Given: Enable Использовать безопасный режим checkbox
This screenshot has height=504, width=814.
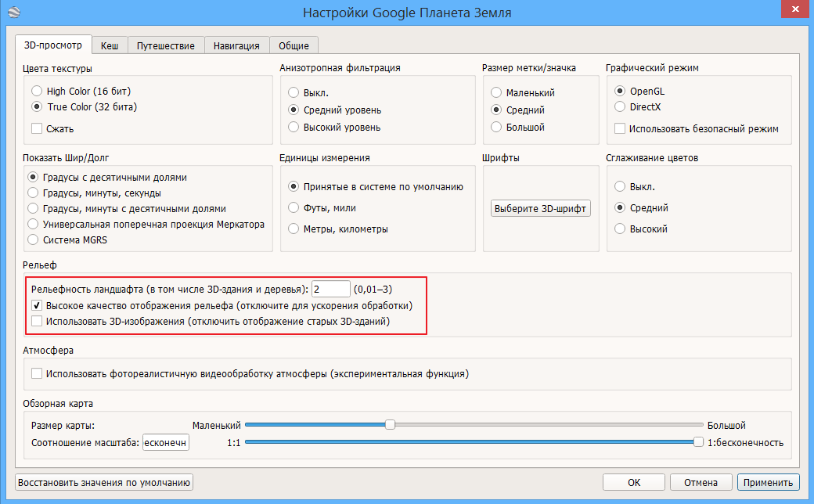Looking at the screenshot, I should point(621,128).
